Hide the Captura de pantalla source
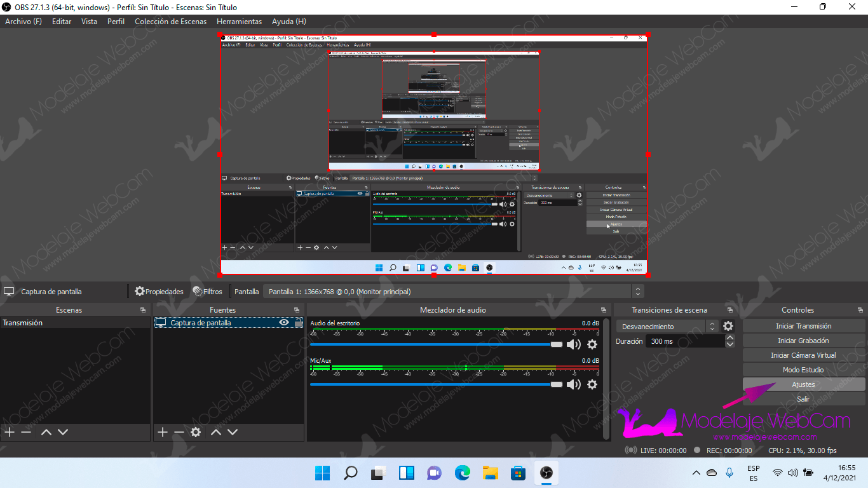Viewport: 868px width, 488px height. point(285,323)
